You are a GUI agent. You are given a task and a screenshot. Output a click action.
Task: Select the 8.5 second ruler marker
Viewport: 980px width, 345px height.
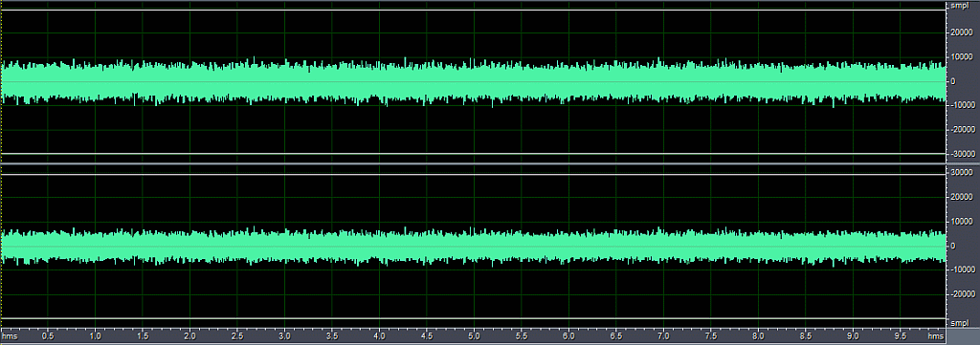(806, 335)
